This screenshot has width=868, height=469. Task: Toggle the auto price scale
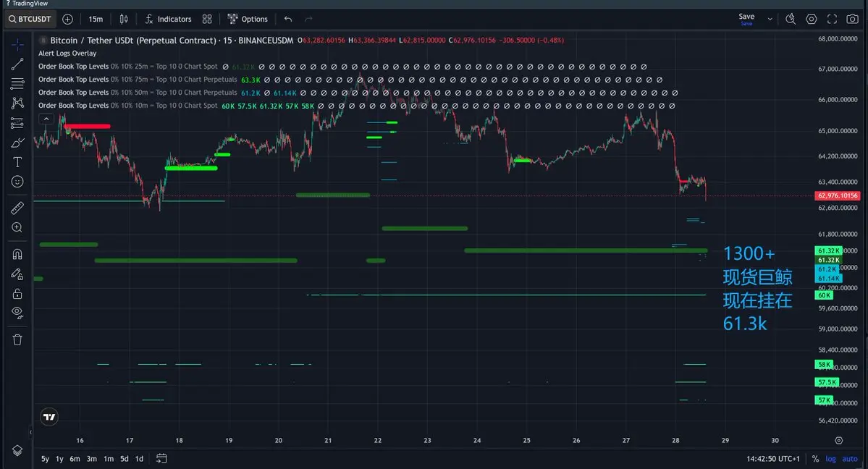click(x=850, y=458)
